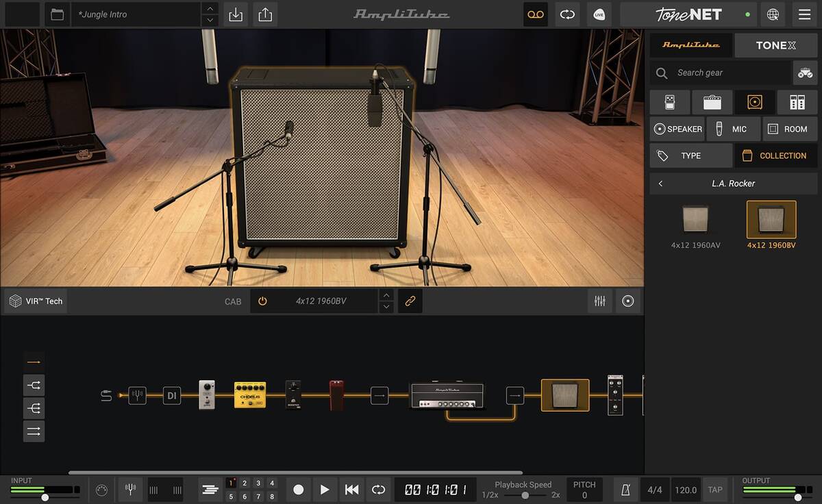
Task: Collapse the L.A. Rocker collection with the back chevron
Action: (661, 183)
